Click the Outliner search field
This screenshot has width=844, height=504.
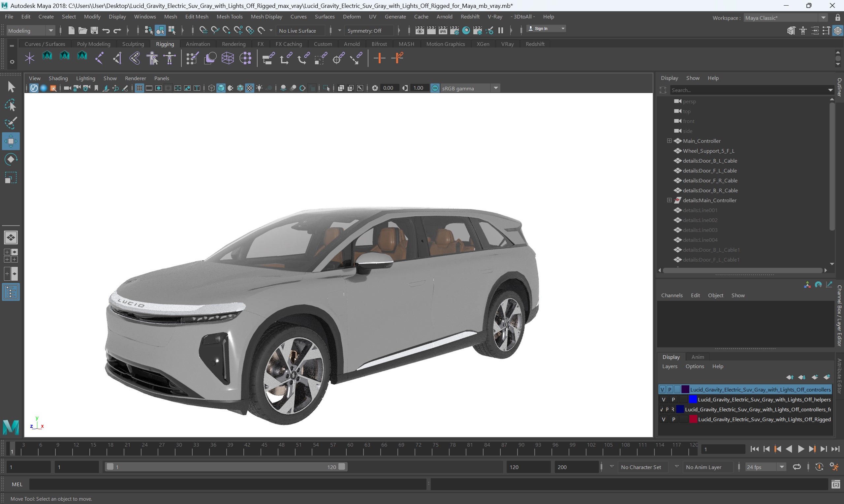pos(748,90)
